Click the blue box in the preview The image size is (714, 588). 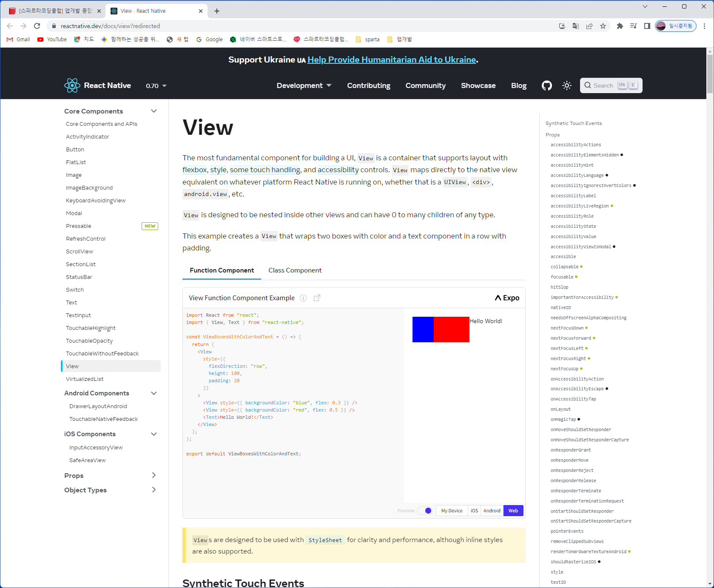[423, 330]
